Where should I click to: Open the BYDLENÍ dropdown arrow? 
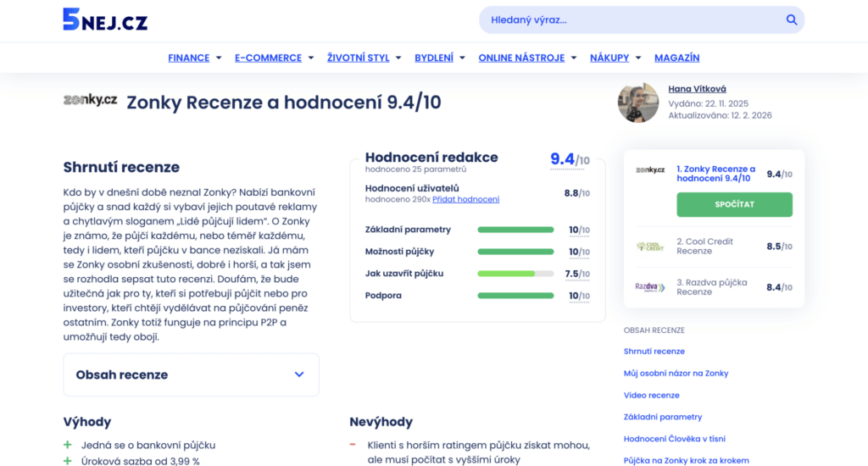[x=462, y=58]
